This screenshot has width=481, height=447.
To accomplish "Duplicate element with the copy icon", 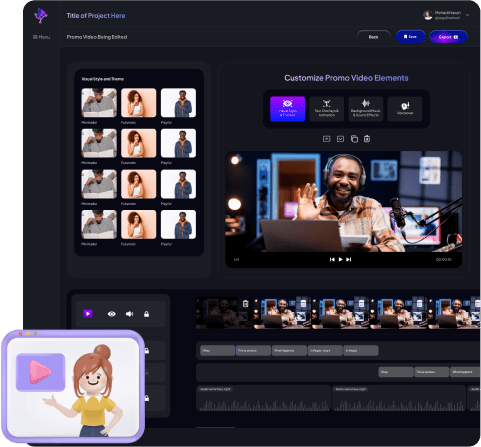I will 354,139.
